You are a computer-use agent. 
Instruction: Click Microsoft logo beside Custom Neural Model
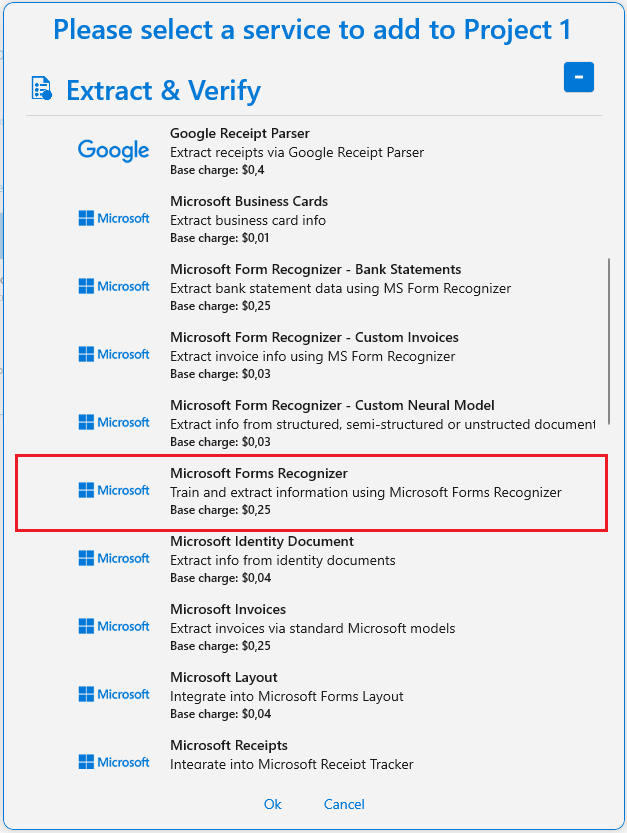click(114, 422)
